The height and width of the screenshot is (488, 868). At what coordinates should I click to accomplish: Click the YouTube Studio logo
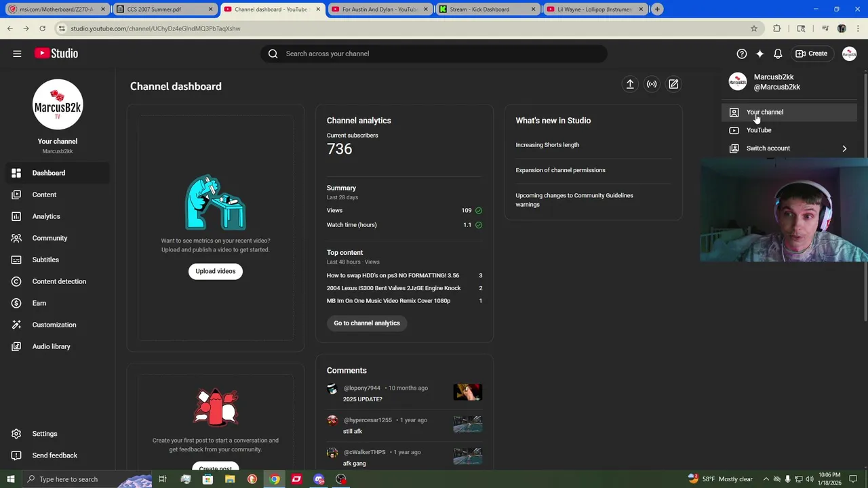tap(56, 54)
